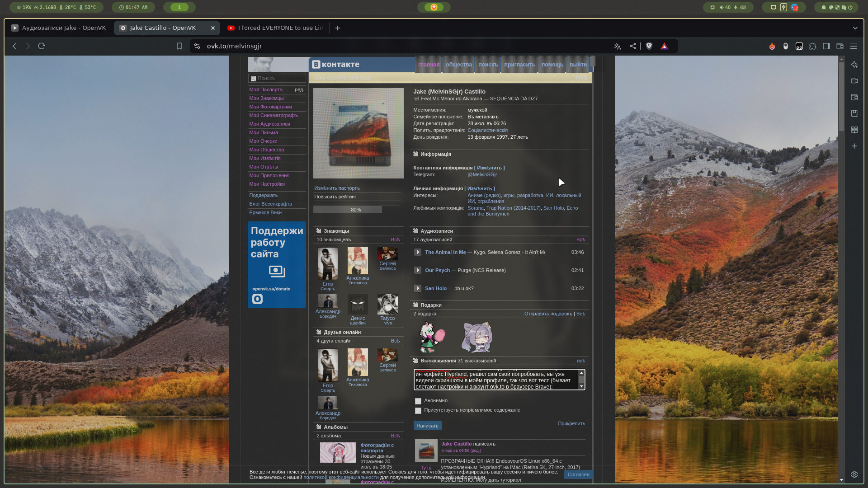The height and width of the screenshot is (488, 868).
Task: Toggle the browser sidebar panel icon
Action: (826, 46)
